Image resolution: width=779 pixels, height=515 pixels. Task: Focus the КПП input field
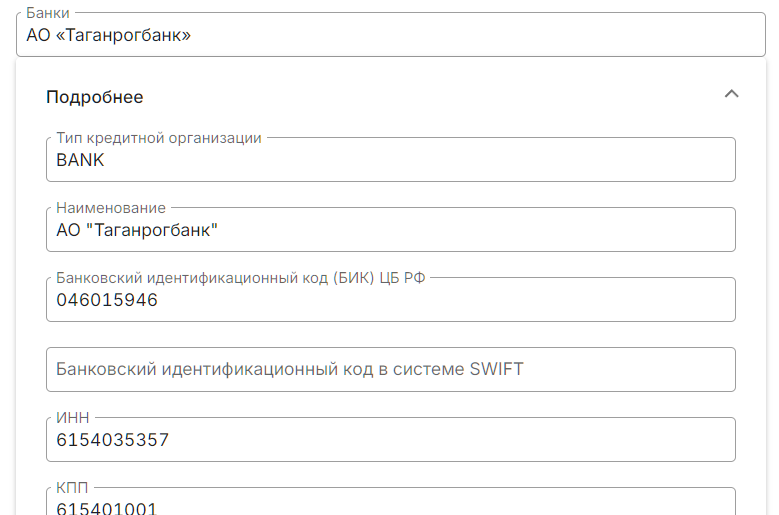450,507
